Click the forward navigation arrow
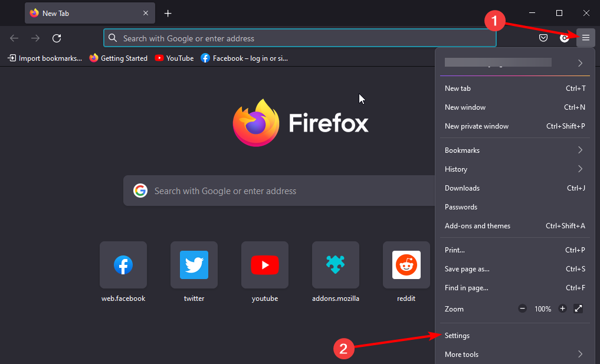600x364 pixels. point(35,38)
